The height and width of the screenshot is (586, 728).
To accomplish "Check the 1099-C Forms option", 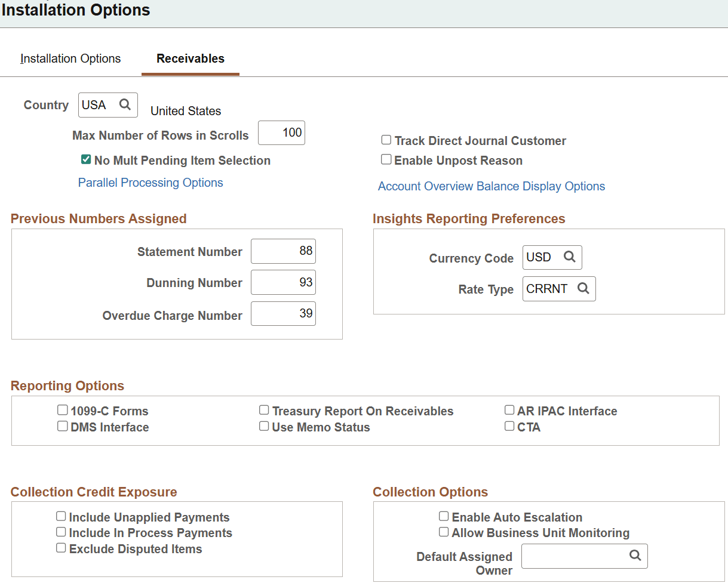I will pyautogui.click(x=62, y=409).
